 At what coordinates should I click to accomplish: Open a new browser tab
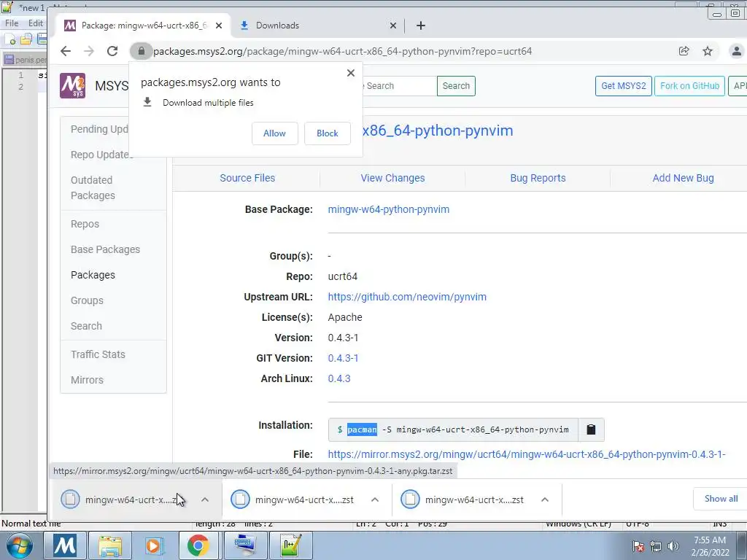coord(421,26)
